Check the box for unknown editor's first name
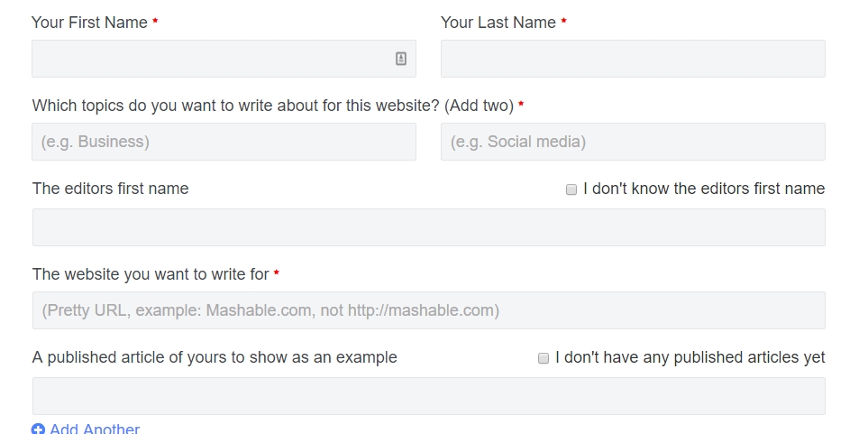The image size is (868, 434). pos(571,189)
